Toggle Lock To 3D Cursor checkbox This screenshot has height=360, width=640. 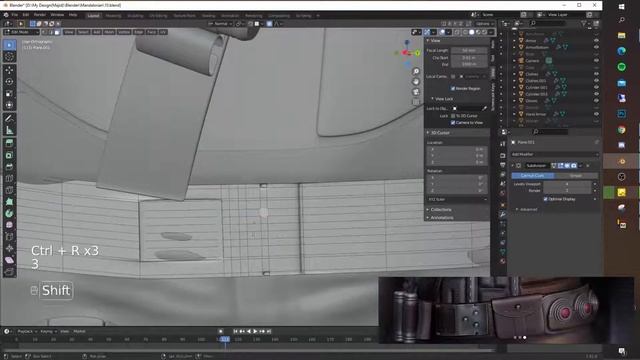click(453, 116)
